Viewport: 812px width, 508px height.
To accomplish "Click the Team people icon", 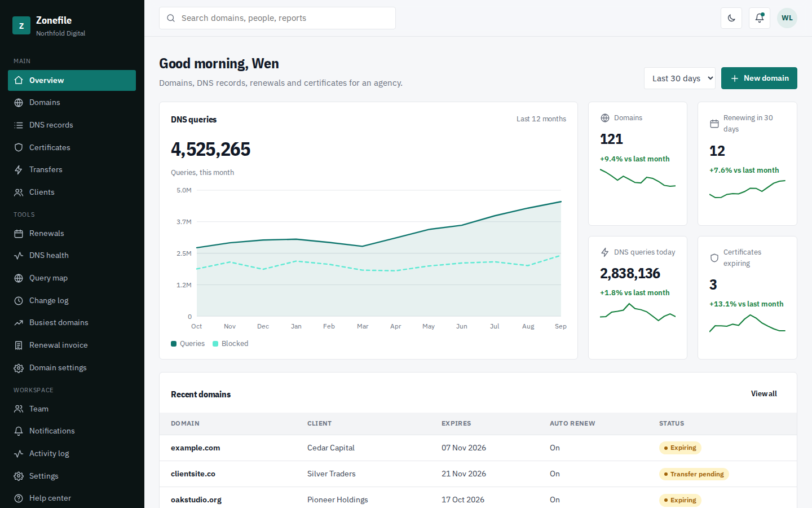I will tap(19, 409).
